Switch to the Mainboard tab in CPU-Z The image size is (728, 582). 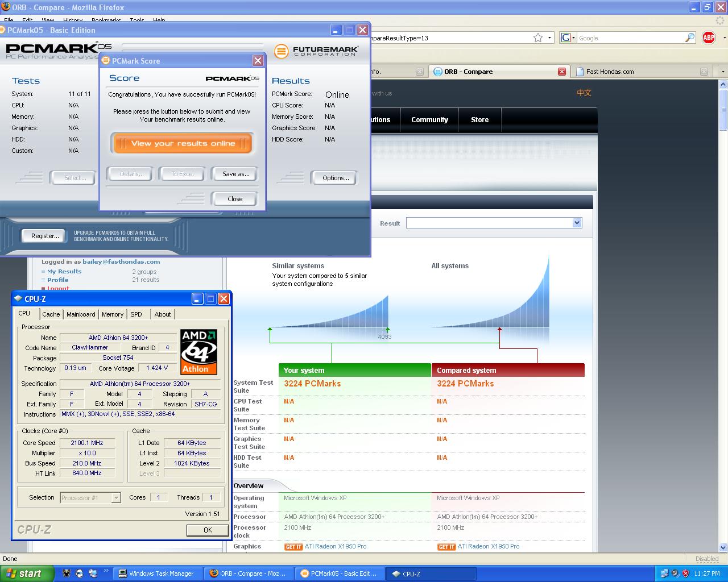click(x=81, y=314)
